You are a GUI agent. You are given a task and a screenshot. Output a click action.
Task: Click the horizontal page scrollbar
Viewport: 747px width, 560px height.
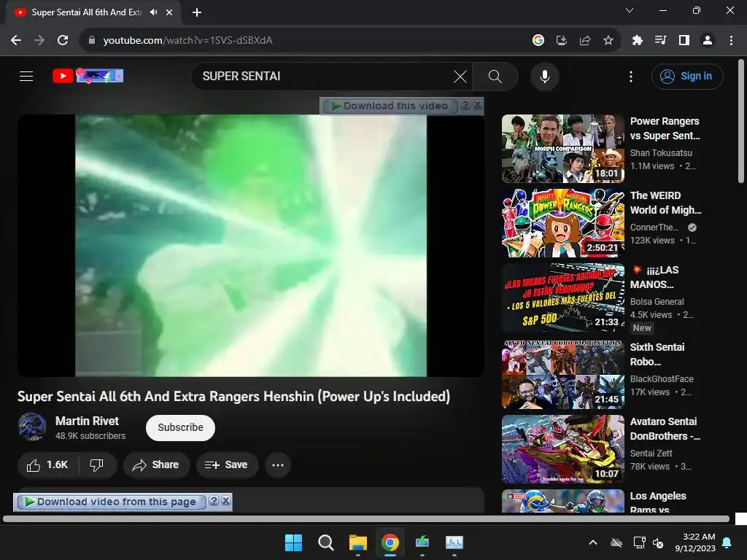366,518
